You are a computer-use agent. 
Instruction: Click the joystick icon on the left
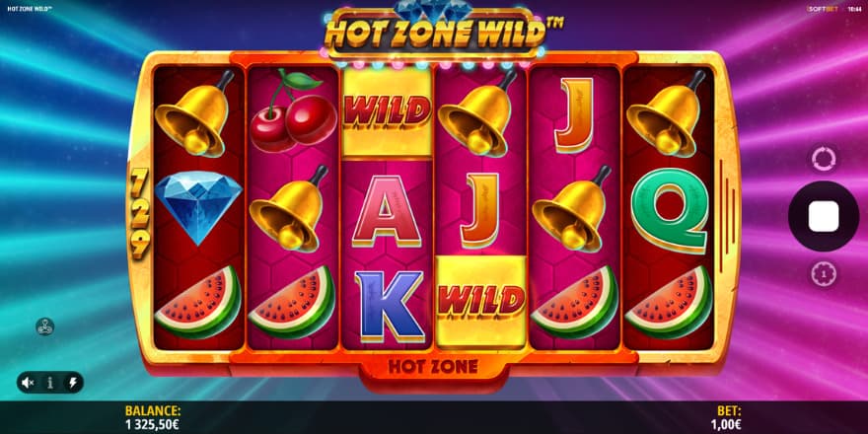[44, 326]
